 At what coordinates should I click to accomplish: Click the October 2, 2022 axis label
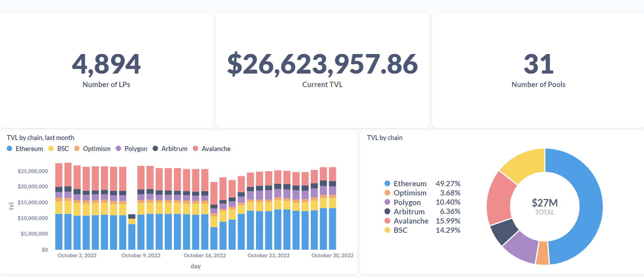click(77, 256)
